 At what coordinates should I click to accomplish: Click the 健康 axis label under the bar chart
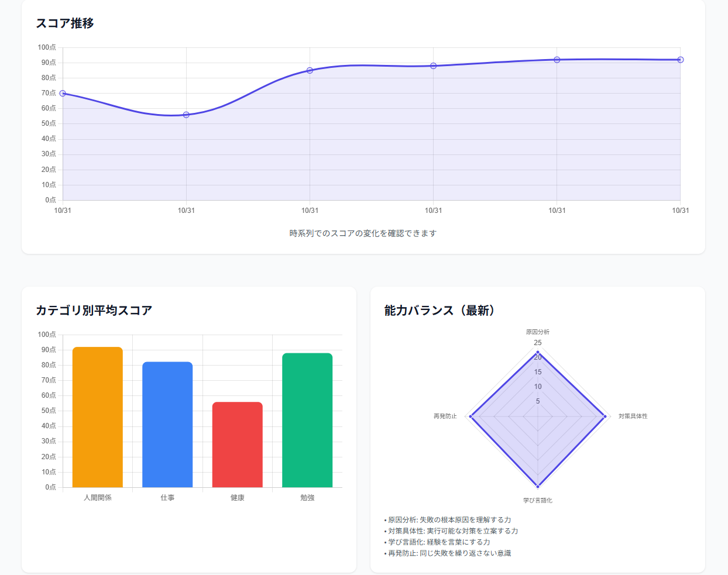(x=238, y=498)
